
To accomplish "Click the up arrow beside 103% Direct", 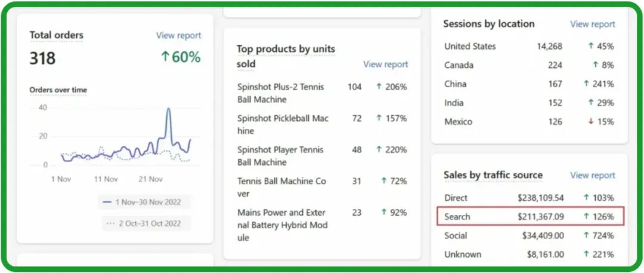I will point(587,198).
